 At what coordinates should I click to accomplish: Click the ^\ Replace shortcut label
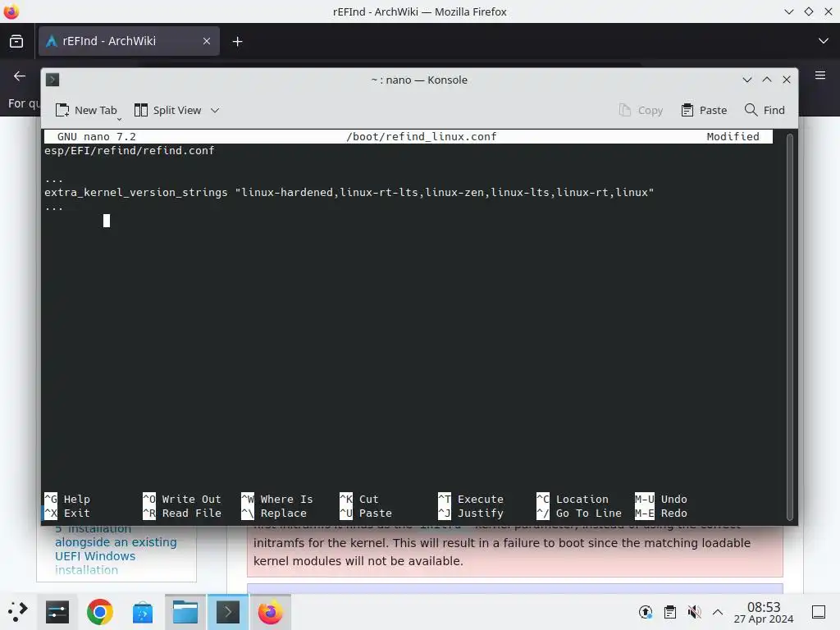tap(274, 514)
